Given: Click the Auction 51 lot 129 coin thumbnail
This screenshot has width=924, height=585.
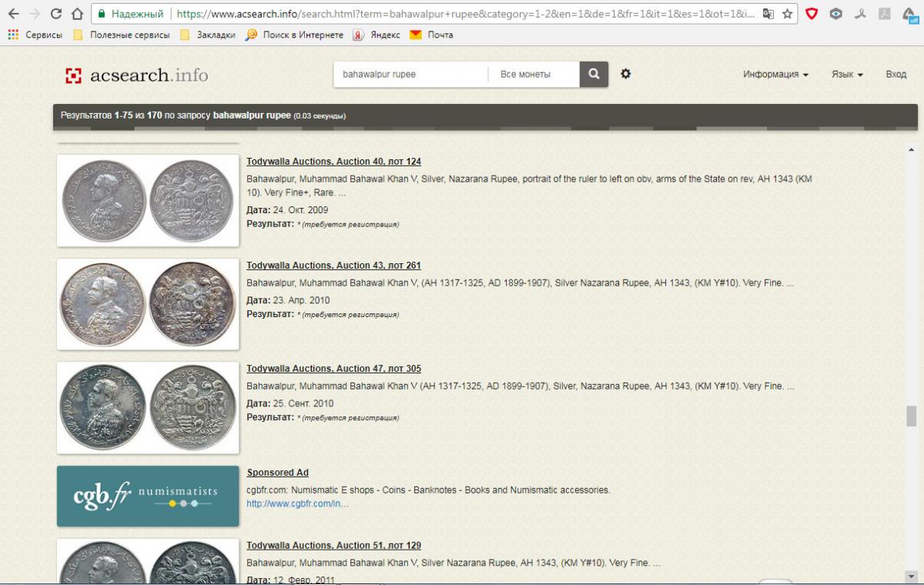Looking at the screenshot, I should pos(148,561).
